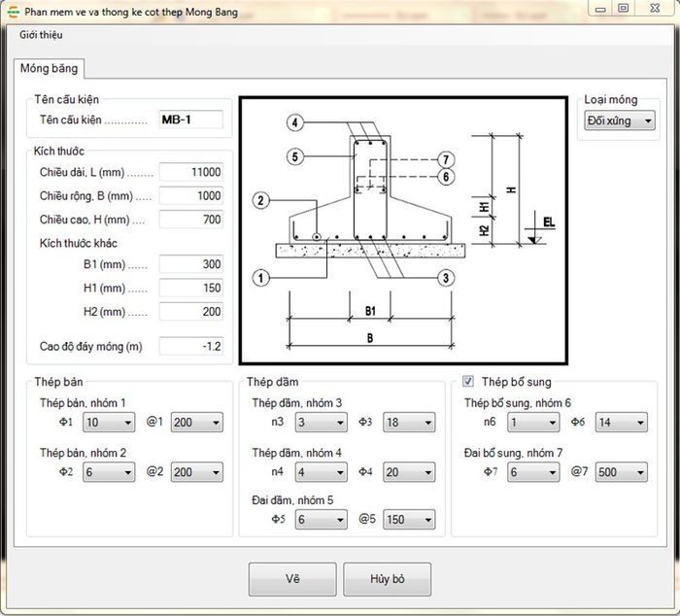Click the application icon in the title bar
The width and height of the screenshot is (680, 616).
[14, 12]
